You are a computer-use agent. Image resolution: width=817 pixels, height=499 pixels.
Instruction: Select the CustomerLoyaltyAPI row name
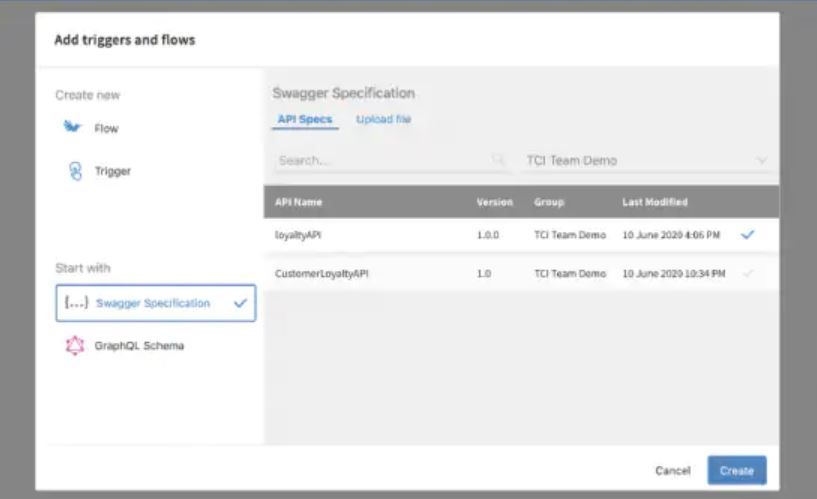(x=322, y=273)
